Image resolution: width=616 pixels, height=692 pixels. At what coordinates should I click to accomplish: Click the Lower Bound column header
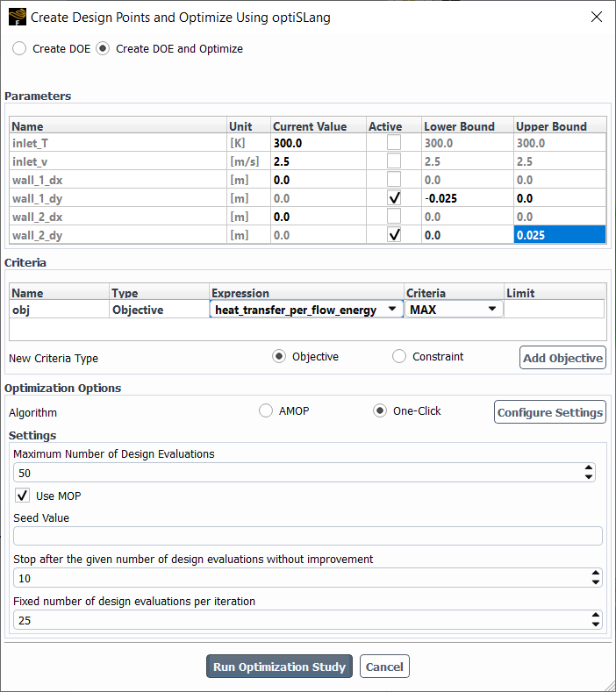coord(468,125)
